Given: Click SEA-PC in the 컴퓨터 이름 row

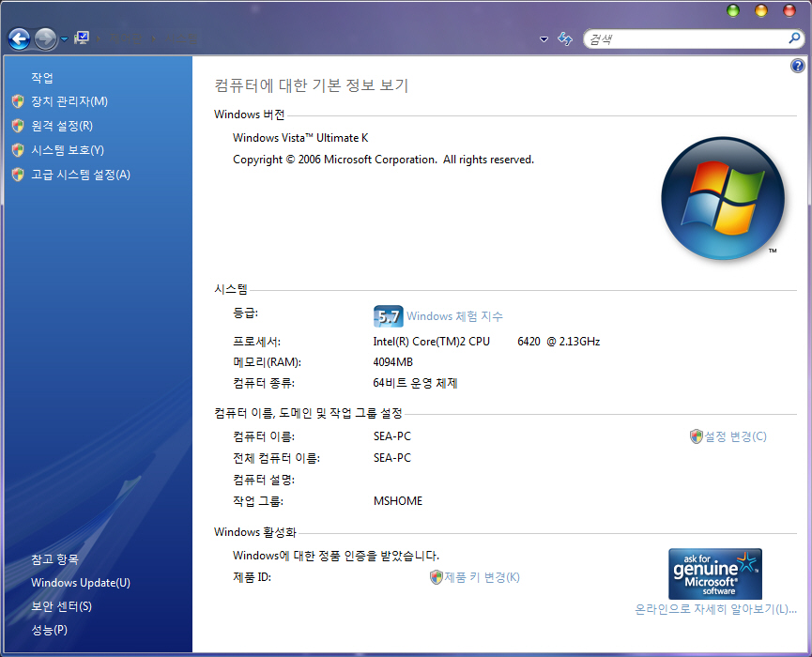Looking at the screenshot, I should coord(392,436).
